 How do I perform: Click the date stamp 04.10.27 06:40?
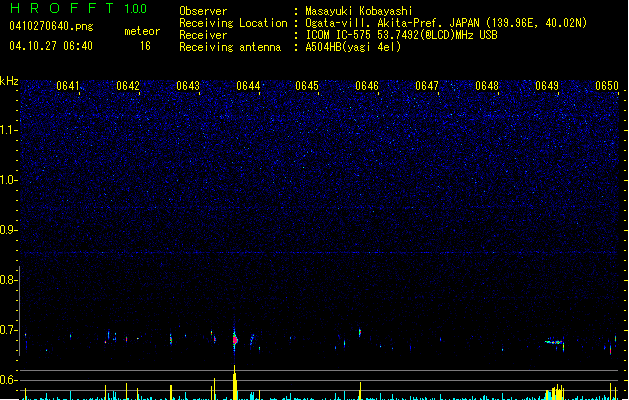click(51, 46)
